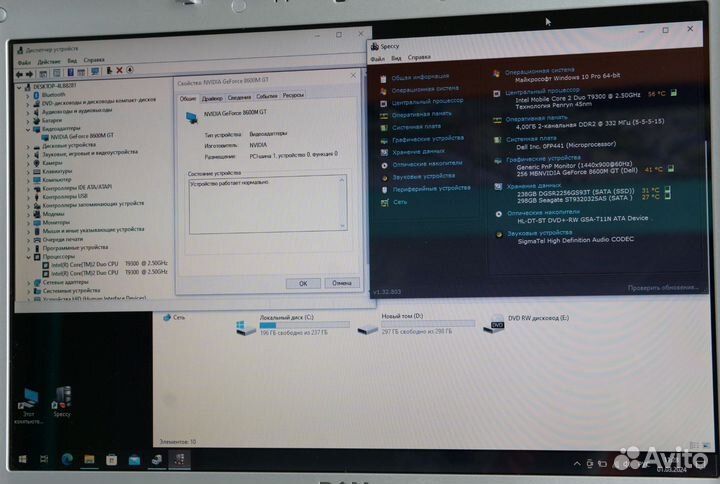Open the Файл menu in Speccy
This screenshot has width=720, height=484.
click(x=377, y=59)
